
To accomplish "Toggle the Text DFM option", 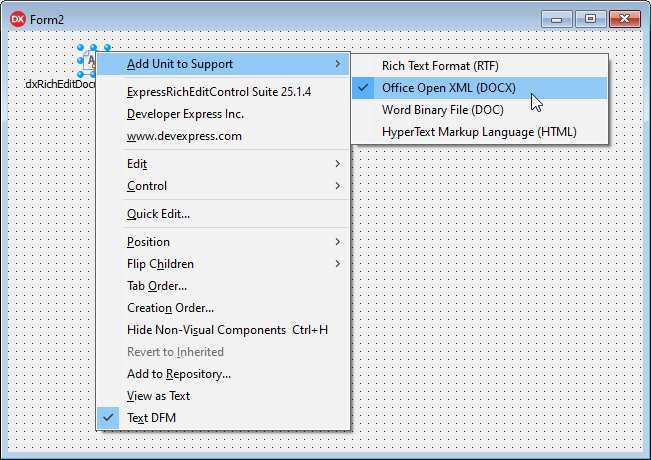I will [x=223, y=418].
